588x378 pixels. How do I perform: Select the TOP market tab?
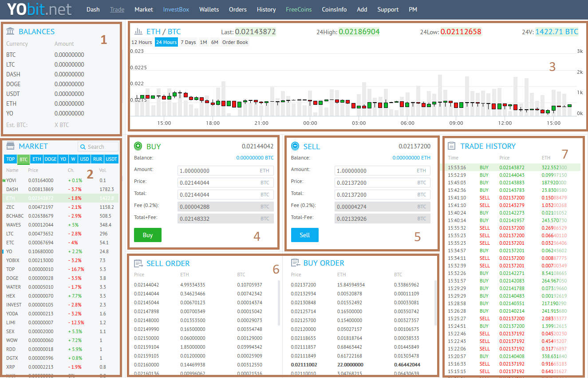point(11,159)
